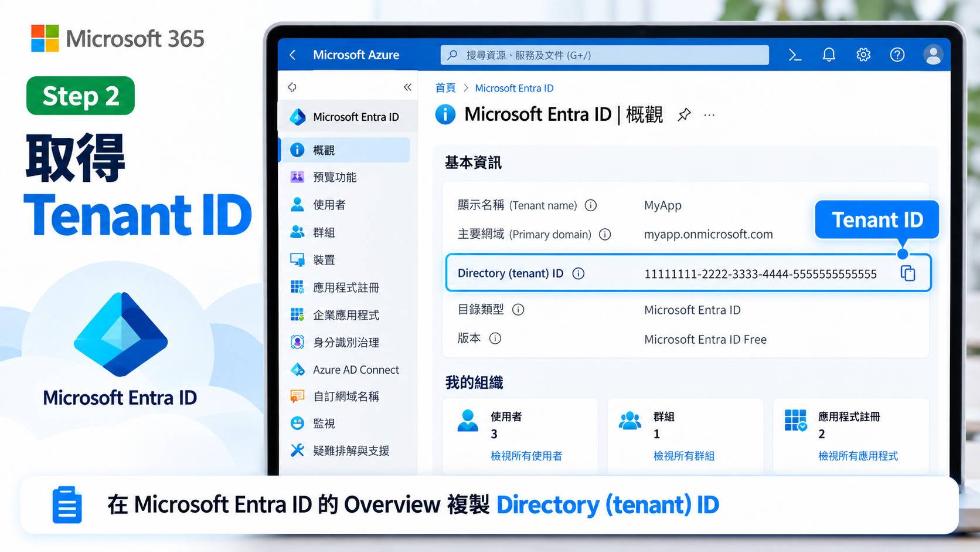Open 自訂網域名稱 in the sidebar

coord(345,397)
